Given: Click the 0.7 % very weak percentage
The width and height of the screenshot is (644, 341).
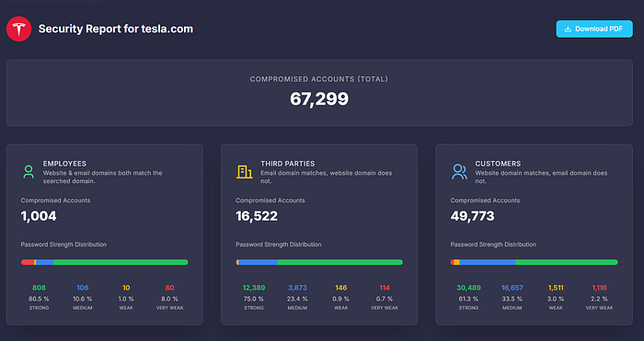Looking at the screenshot, I should [x=385, y=299].
